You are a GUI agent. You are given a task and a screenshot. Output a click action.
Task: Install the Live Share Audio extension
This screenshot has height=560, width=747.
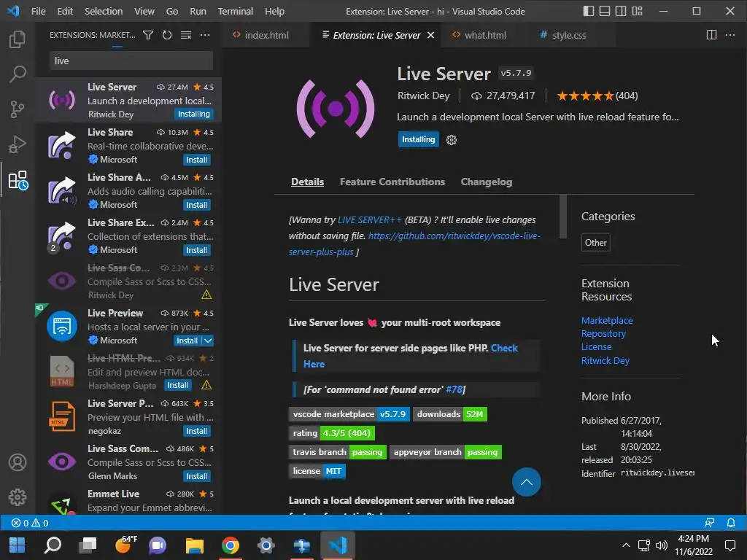[197, 205]
